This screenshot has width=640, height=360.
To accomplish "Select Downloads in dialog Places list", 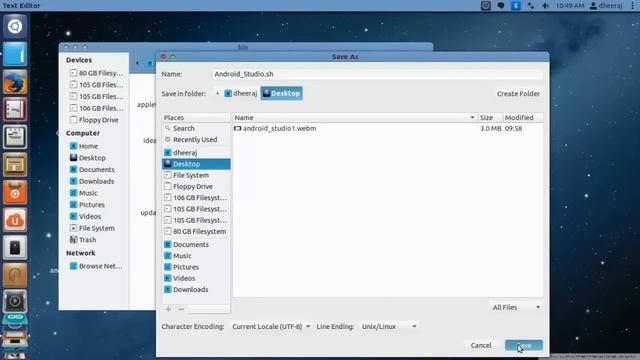I will [196, 289].
